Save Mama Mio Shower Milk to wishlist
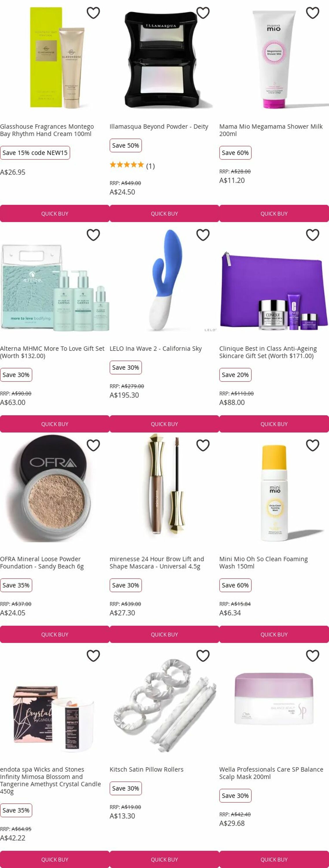The height and width of the screenshot is (868, 329). click(x=313, y=13)
